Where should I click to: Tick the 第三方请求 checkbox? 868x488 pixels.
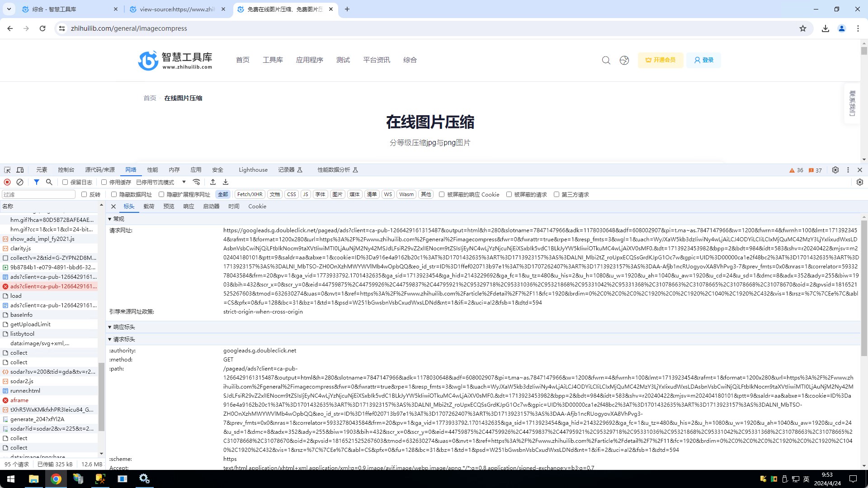[x=557, y=195]
